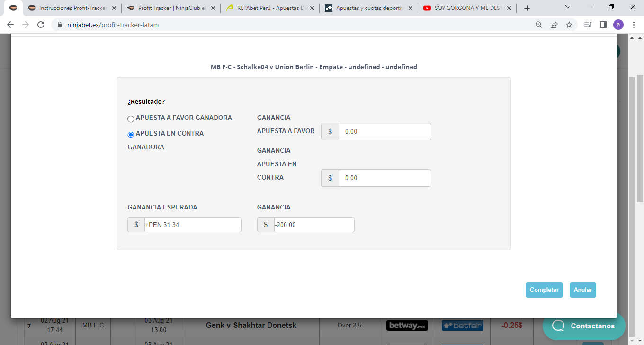Screen dimensions: 644x345
Task: Click the page vertical scrollbar
Action: 640,139
